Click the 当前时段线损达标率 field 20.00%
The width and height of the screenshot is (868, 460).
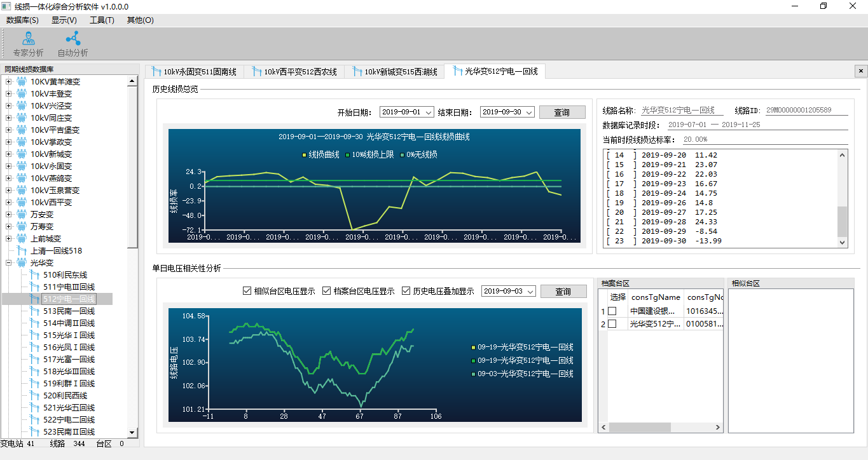coord(765,139)
